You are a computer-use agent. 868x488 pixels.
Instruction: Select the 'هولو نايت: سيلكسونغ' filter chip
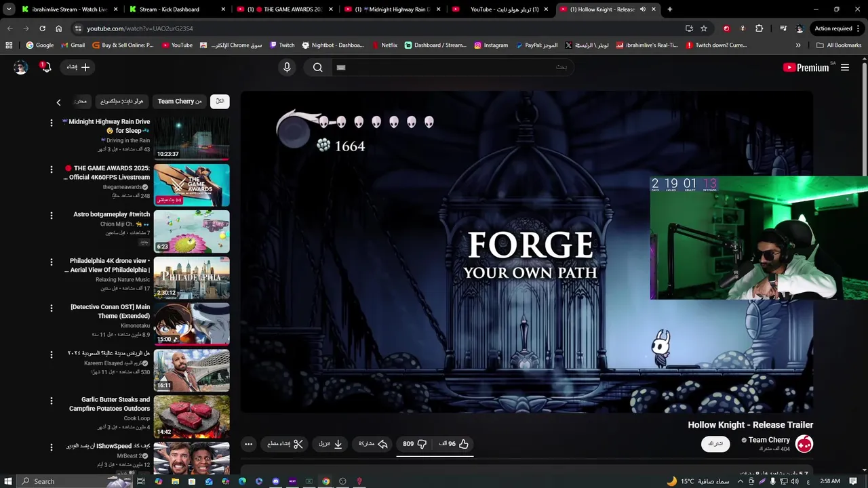121,102
